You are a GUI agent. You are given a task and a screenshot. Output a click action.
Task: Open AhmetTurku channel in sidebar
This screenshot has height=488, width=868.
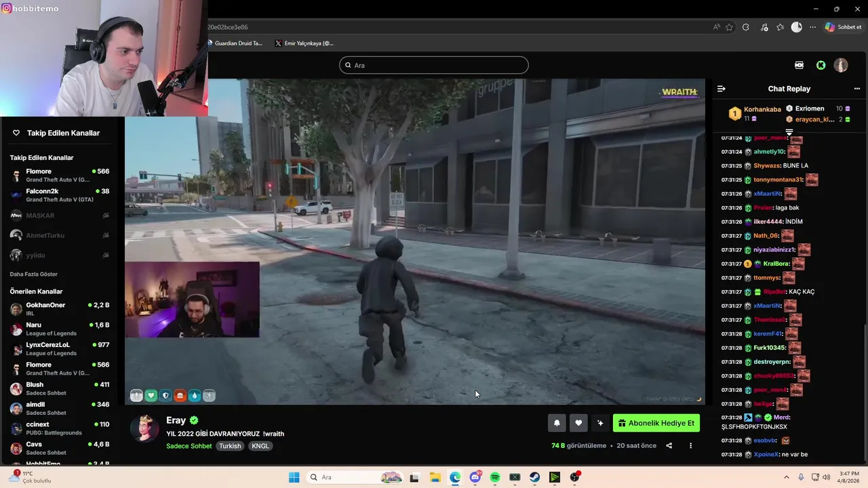60,235
